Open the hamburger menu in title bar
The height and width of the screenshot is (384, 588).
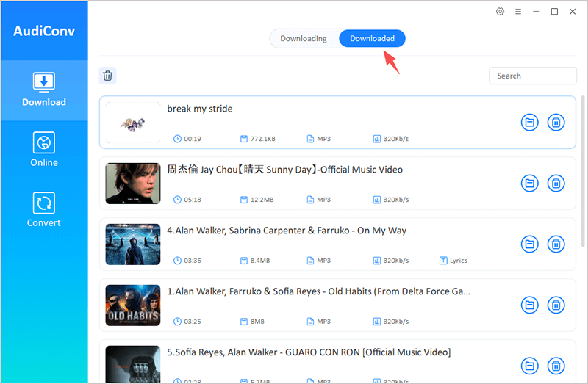[518, 12]
